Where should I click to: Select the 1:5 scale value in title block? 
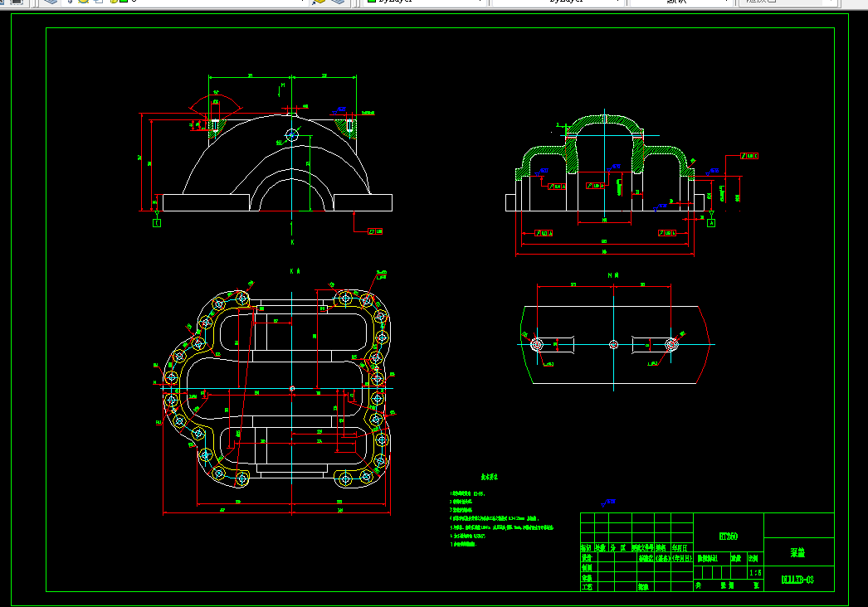tap(755, 573)
